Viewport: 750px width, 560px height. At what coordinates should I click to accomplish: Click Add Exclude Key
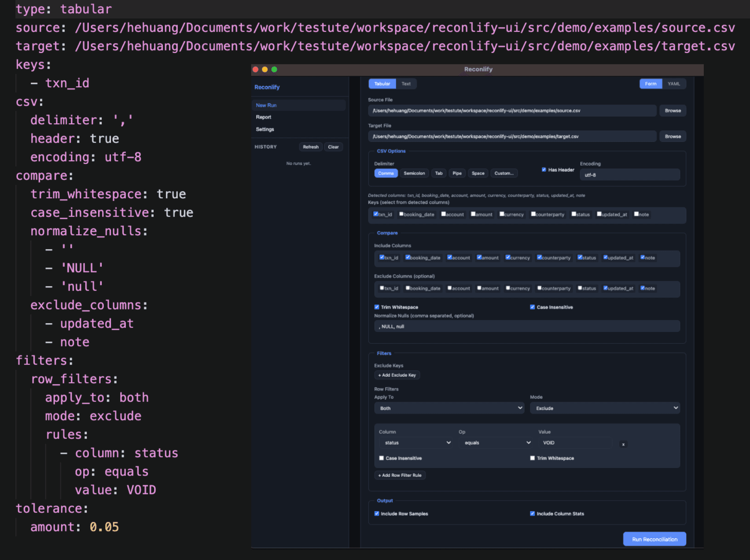coord(397,375)
